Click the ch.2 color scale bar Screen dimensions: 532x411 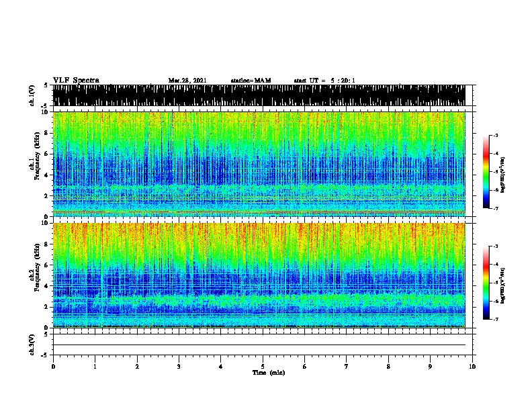click(x=486, y=283)
